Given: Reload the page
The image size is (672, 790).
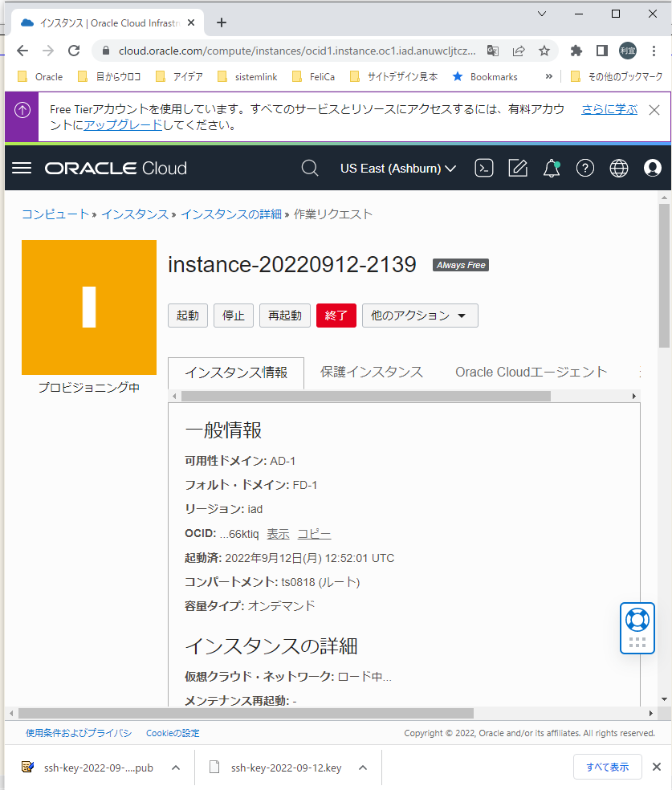Looking at the screenshot, I should [74, 51].
